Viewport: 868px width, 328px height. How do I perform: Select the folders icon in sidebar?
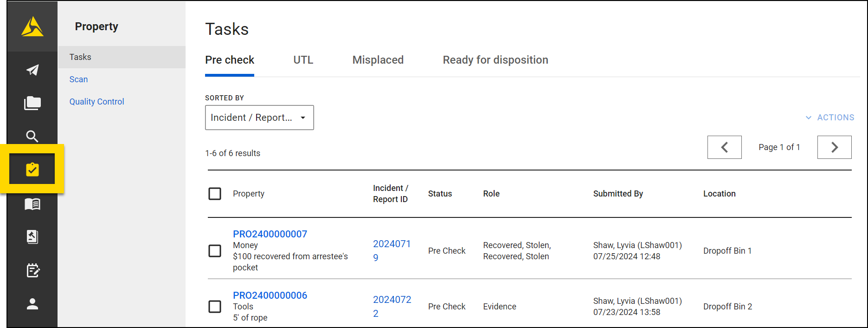32,103
